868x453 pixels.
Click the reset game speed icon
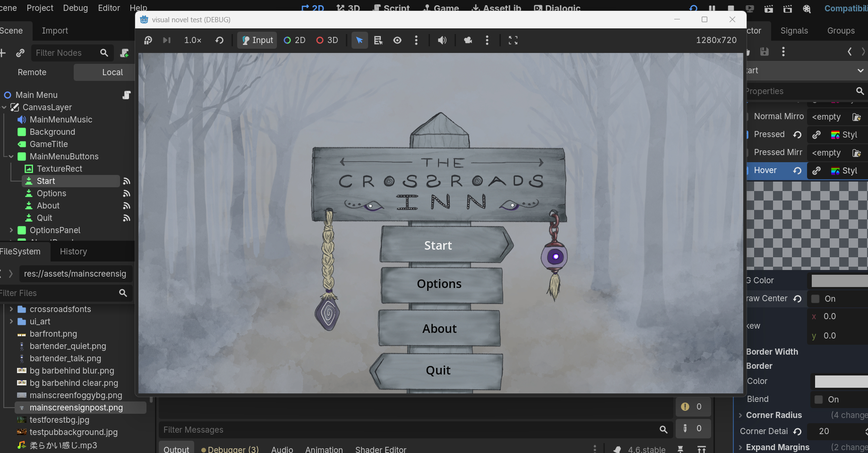[x=219, y=40]
